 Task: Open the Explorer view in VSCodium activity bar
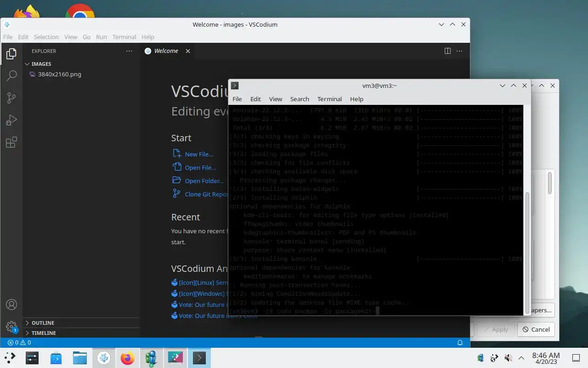[11, 54]
